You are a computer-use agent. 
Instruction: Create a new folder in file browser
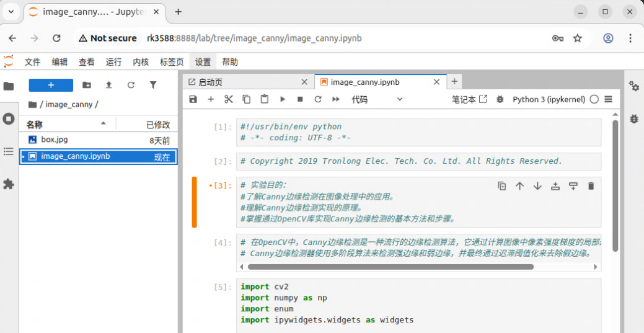[87, 85]
